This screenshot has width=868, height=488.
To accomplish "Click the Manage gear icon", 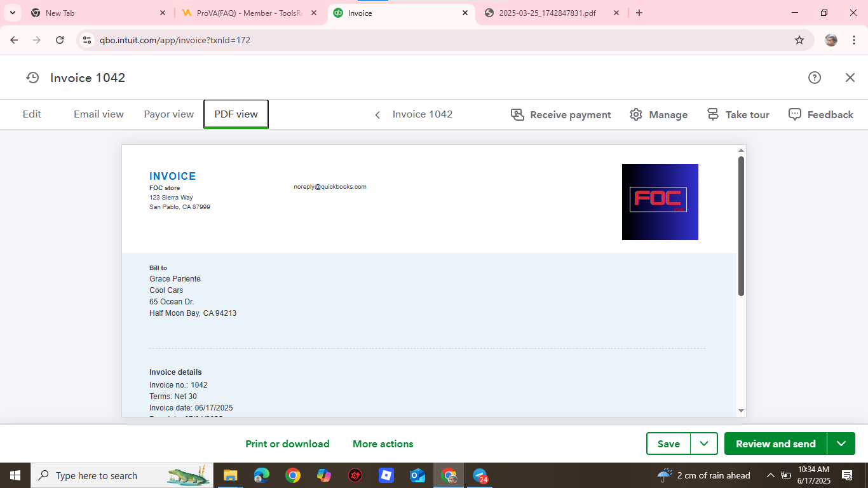I will pos(636,114).
